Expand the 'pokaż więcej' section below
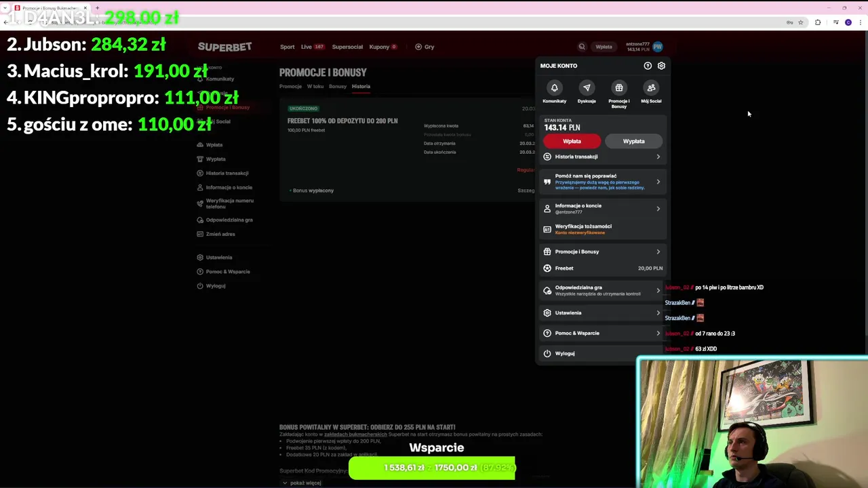The image size is (868, 488). 302,483
